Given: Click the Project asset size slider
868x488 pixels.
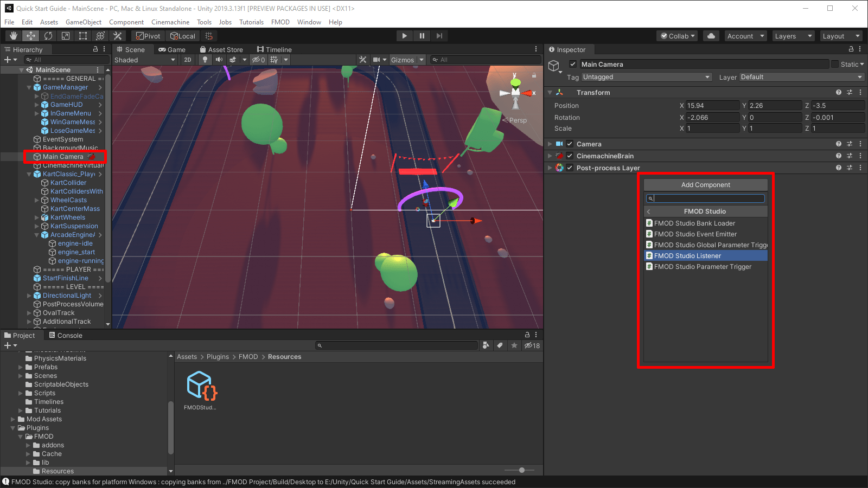Looking at the screenshot, I should tap(519, 470).
